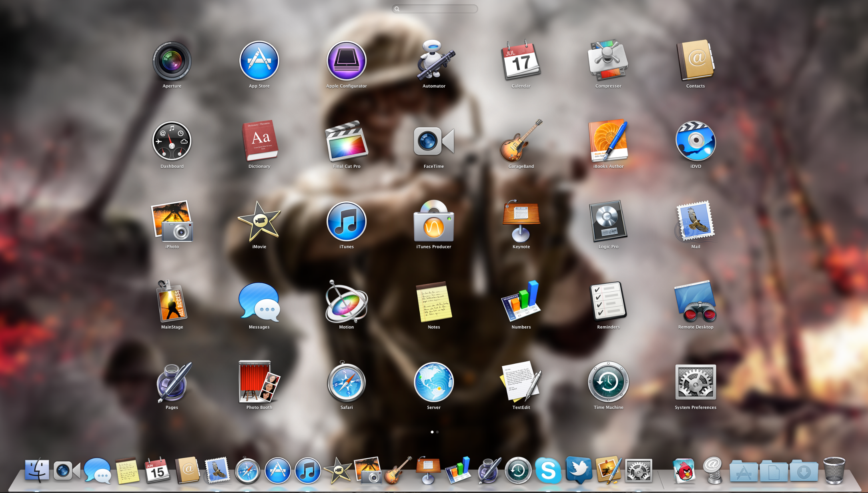Click the Launchpad search field
The height and width of the screenshot is (493, 868).
click(x=435, y=9)
